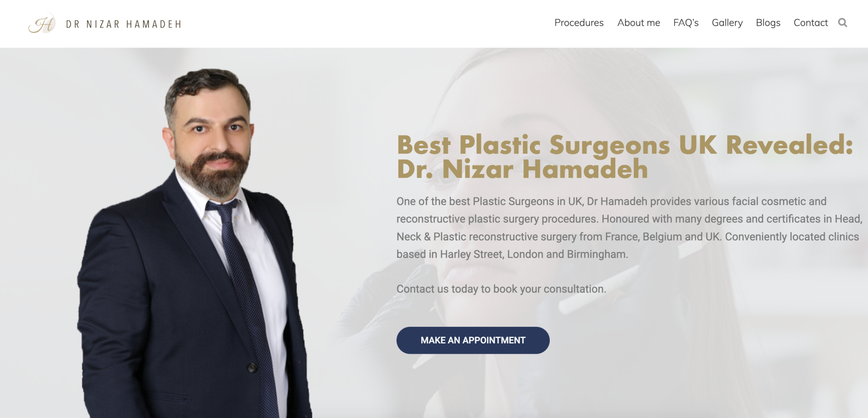The image size is (868, 418).
Task: Navigate to the Contact page
Action: pos(811,23)
